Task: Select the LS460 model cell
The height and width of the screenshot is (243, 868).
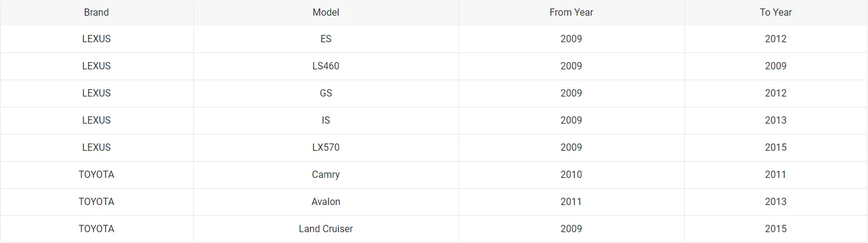Action: coord(326,66)
